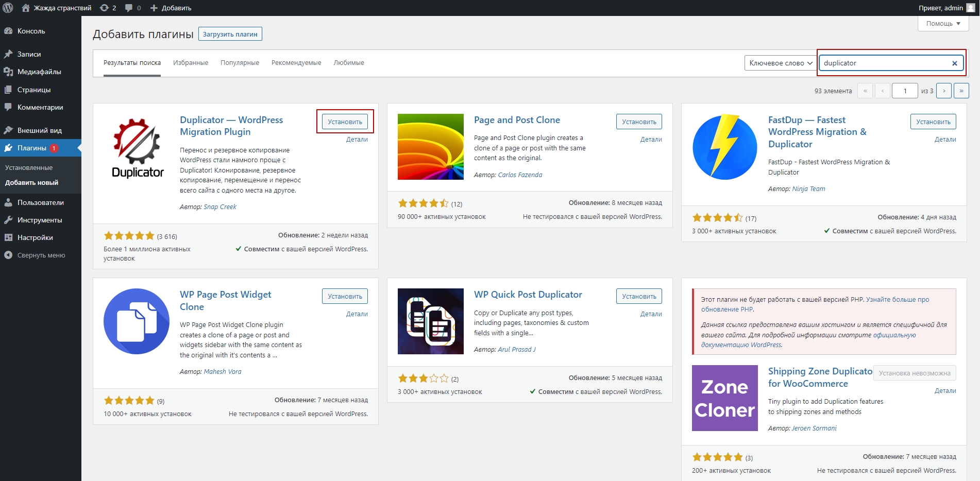Install the Duplicator WordPress Migration Plugin
The image size is (980, 481).
click(x=345, y=122)
